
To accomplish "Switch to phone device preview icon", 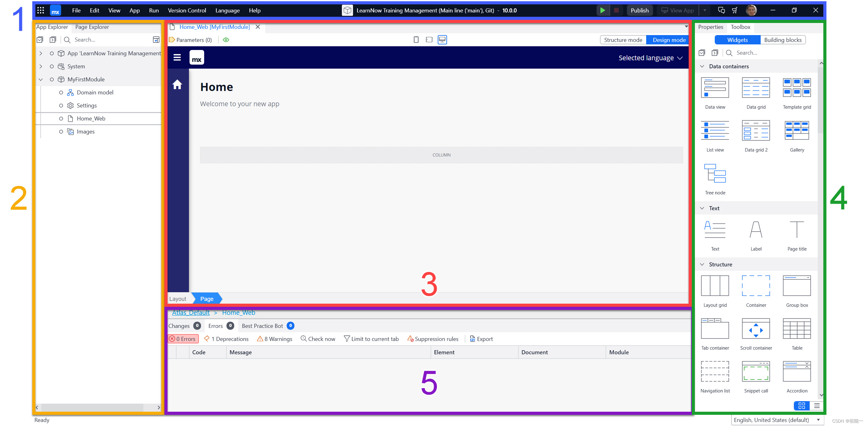I will [x=416, y=40].
